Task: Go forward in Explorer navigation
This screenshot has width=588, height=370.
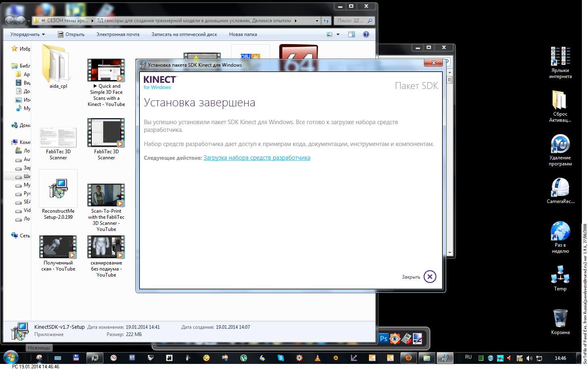Action: pyautogui.click(x=21, y=21)
